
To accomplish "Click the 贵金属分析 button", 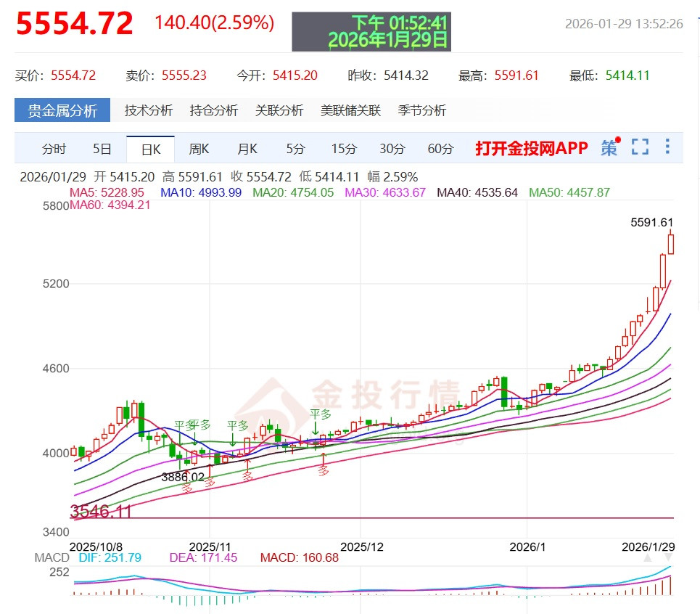I will (62, 110).
